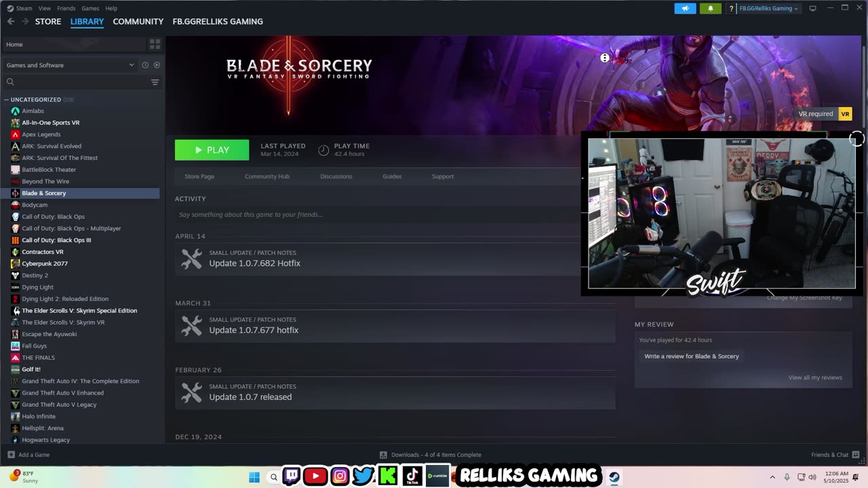The image size is (868, 488).
Task: Open the Steam icon on the taskbar
Action: tap(614, 476)
